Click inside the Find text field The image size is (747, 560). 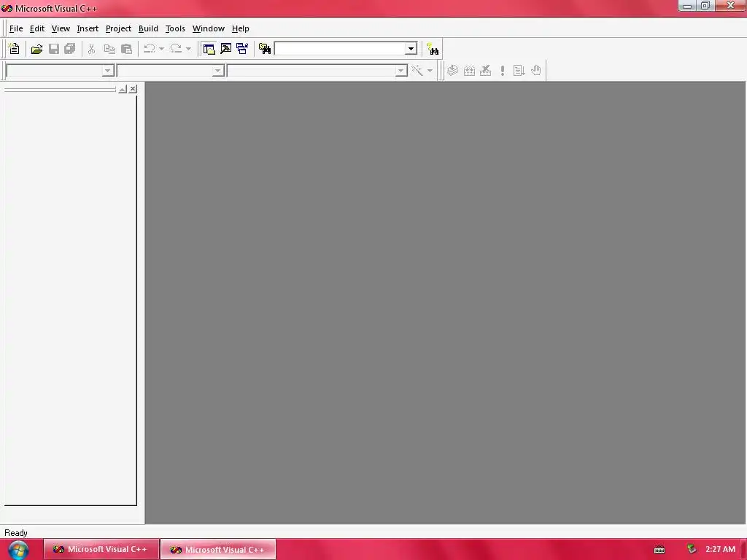click(x=340, y=49)
